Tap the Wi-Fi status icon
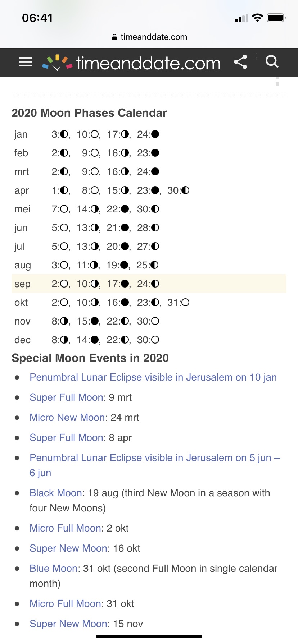The width and height of the screenshot is (298, 644). (257, 18)
